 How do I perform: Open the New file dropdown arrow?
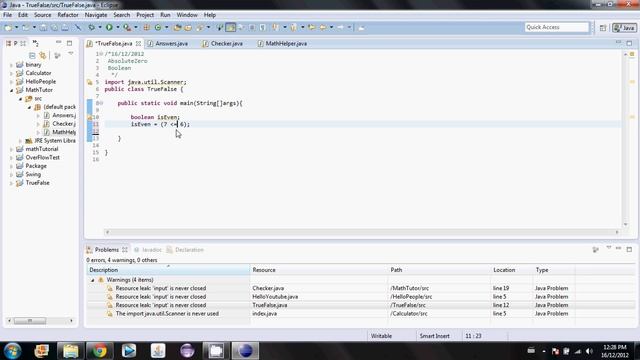pos(16,27)
